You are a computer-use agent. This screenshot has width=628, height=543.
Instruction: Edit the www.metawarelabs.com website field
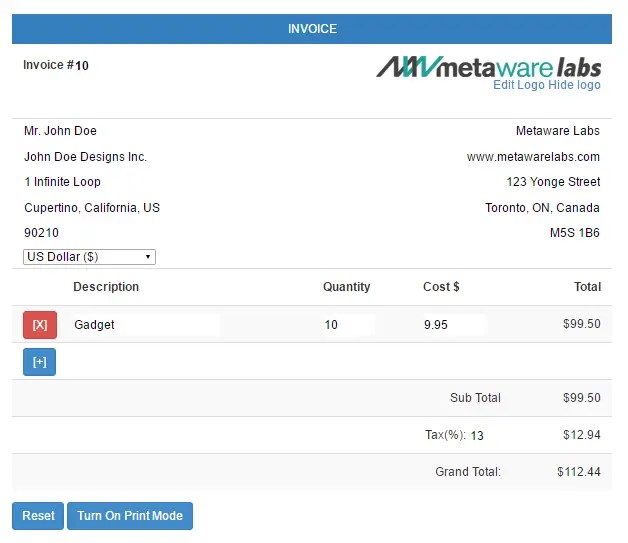[x=533, y=157]
